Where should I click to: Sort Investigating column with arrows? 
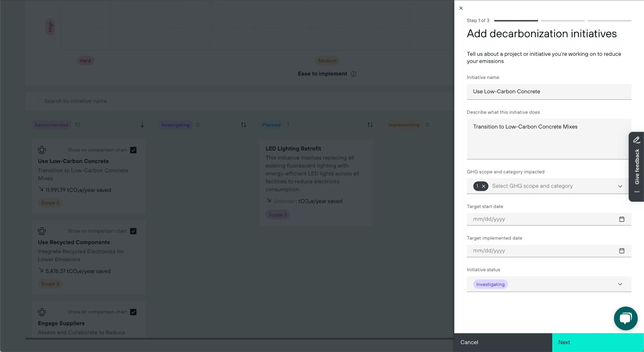click(243, 125)
